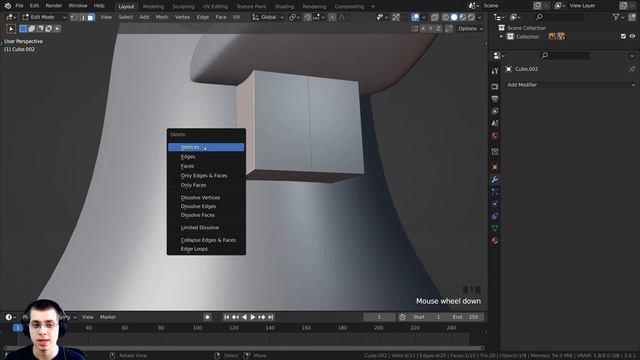Toggle X-ray display in the viewport
640x360 pixels.
click(435, 17)
